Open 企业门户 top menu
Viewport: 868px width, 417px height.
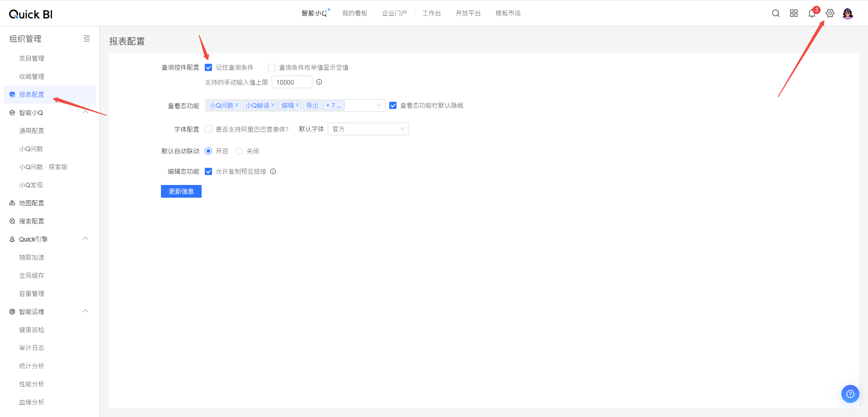(x=394, y=13)
